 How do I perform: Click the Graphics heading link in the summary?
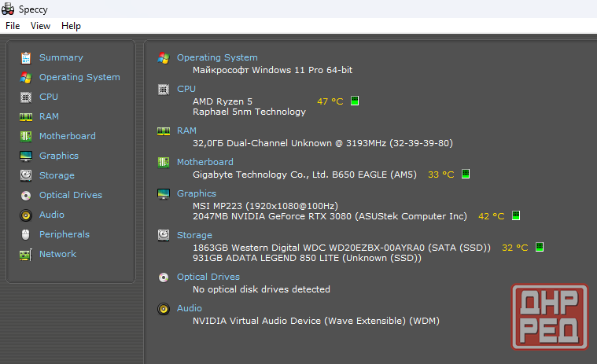tap(197, 193)
